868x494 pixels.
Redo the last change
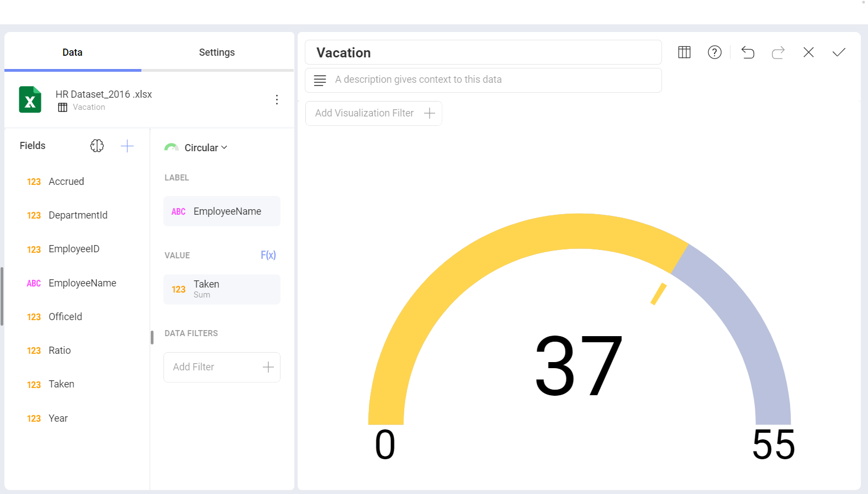tap(778, 52)
